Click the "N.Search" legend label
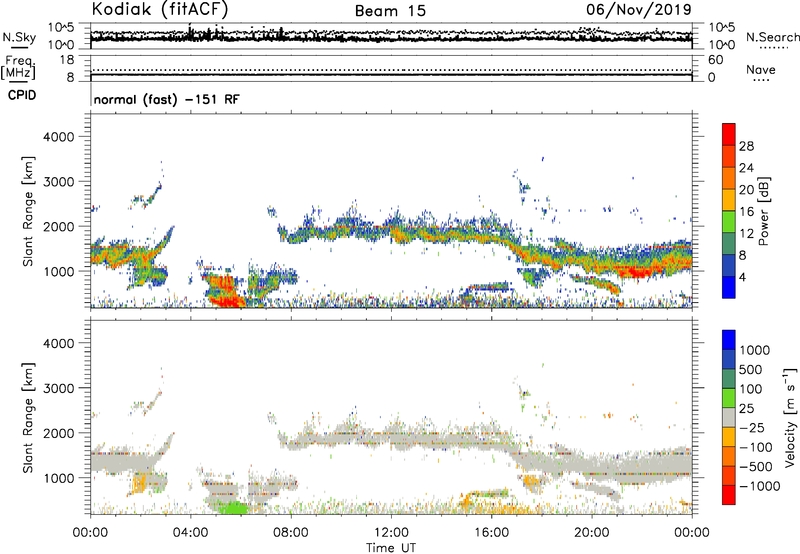Screen dimensions: 800x554 pyautogui.click(x=772, y=37)
